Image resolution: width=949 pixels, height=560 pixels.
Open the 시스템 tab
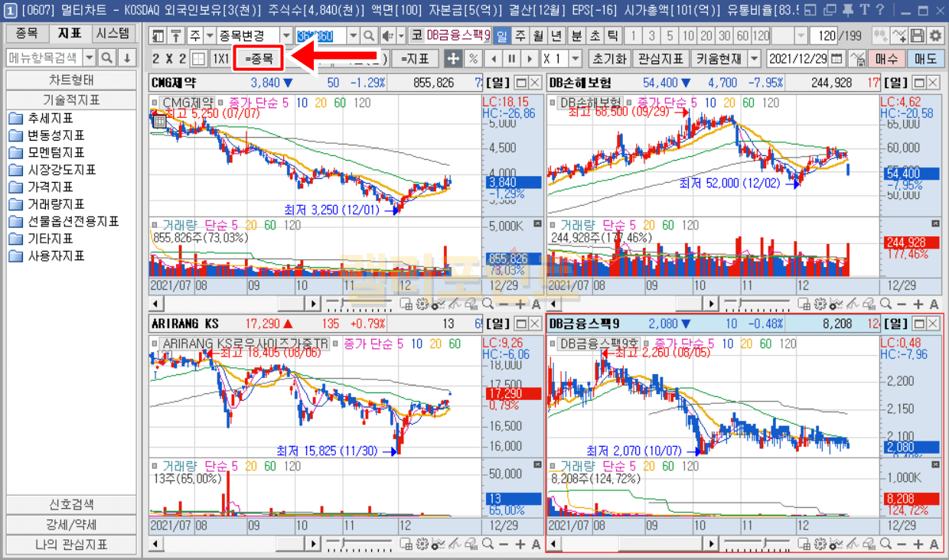click(x=113, y=34)
